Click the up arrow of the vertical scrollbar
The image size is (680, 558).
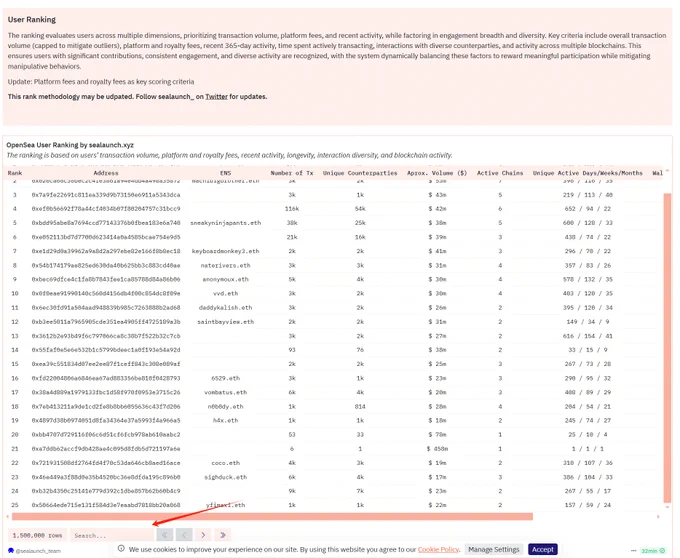[x=667, y=171]
